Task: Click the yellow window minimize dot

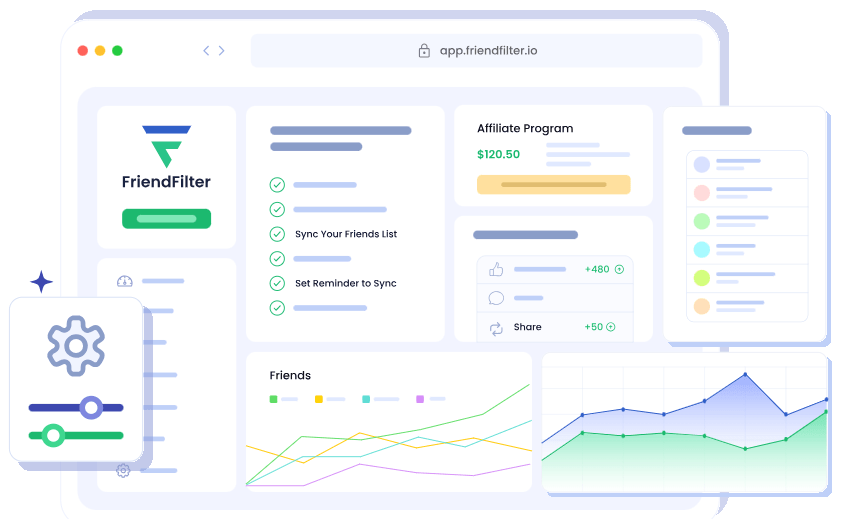Action: (x=100, y=50)
